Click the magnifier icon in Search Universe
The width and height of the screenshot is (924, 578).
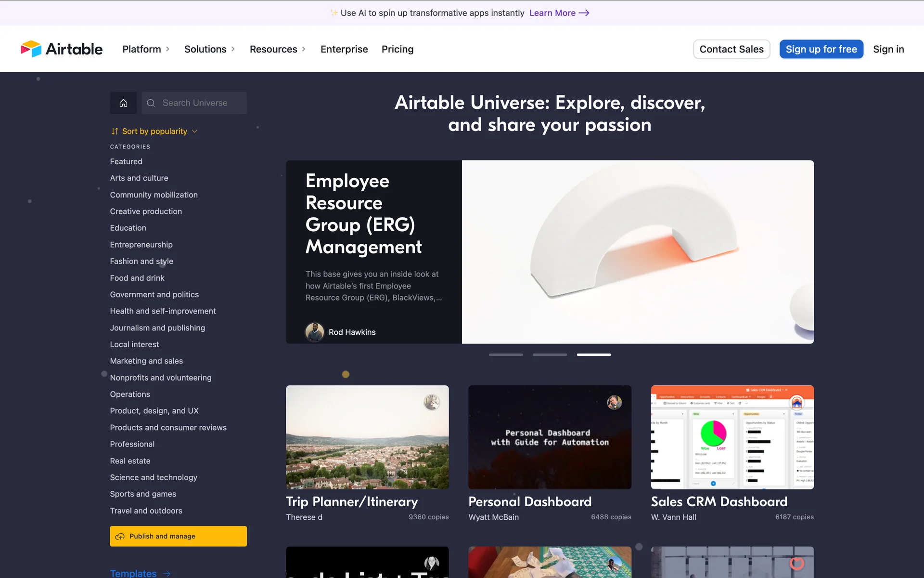click(x=151, y=103)
